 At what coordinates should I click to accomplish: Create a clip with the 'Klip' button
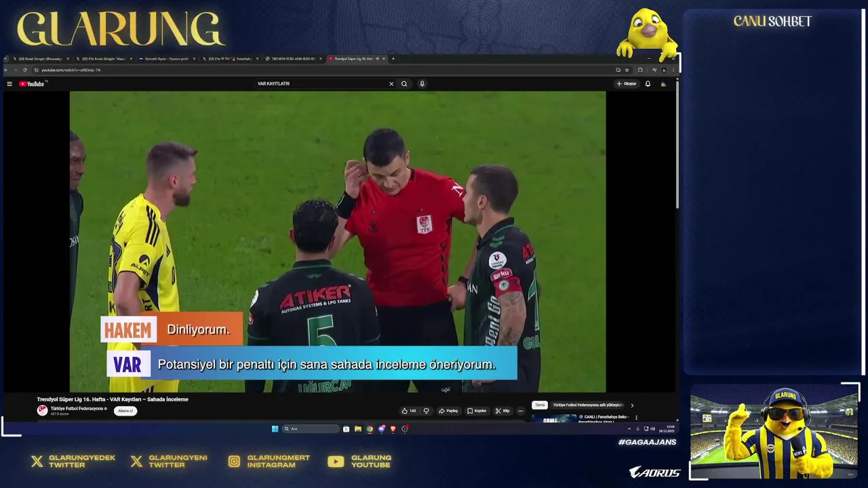click(502, 411)
